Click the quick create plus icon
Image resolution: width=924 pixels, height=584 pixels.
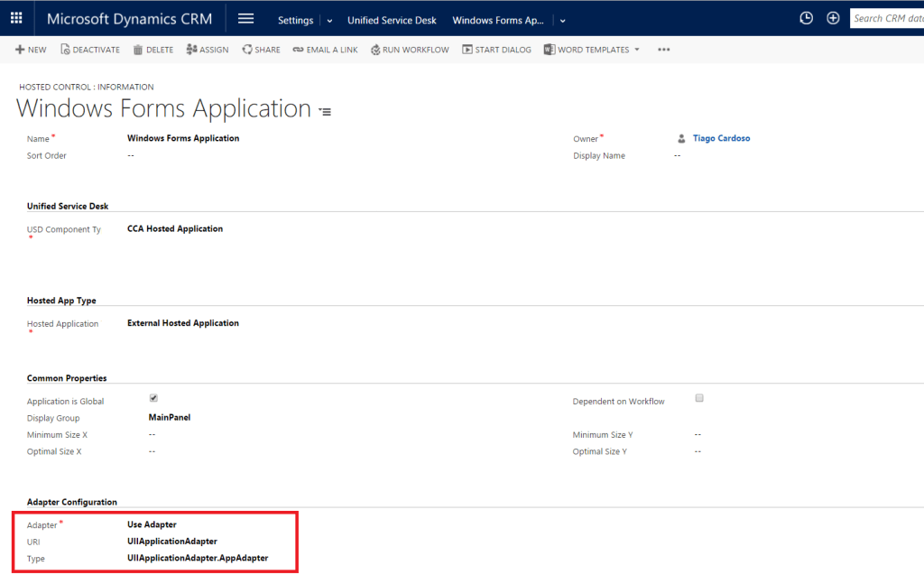tap(833, 18)
